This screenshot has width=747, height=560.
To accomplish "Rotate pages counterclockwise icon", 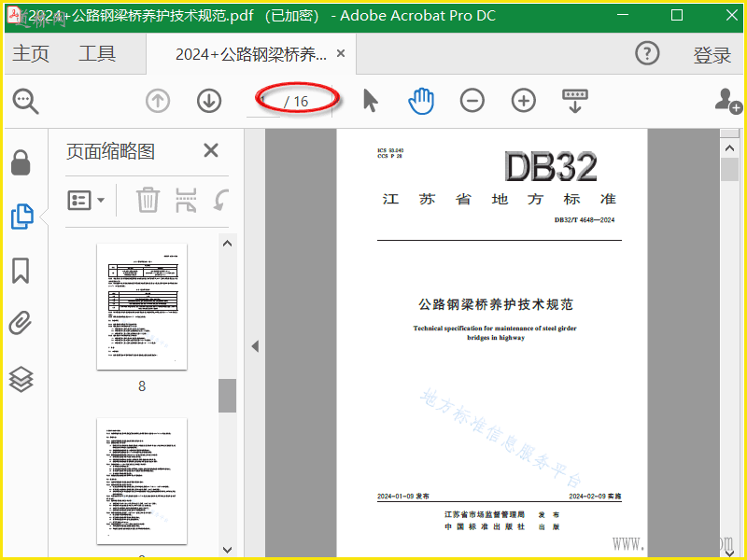I will pyautogui.click(x=221, y=200).
